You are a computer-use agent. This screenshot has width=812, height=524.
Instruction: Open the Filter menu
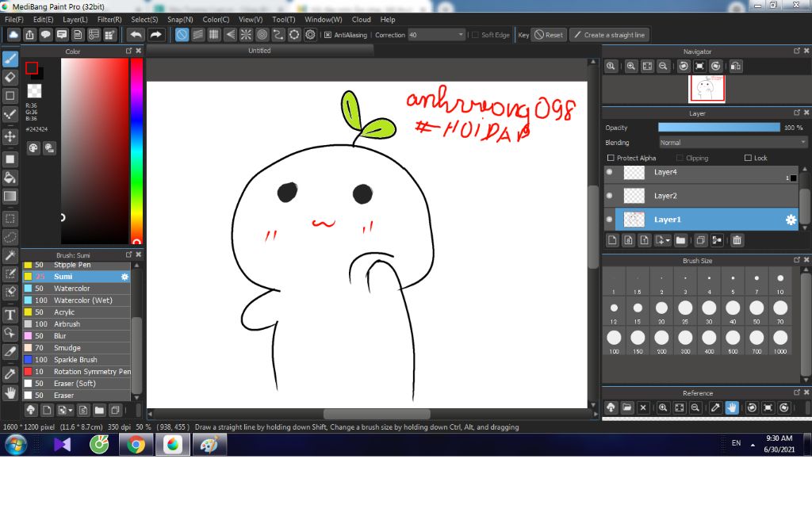(x=109, y=20)
